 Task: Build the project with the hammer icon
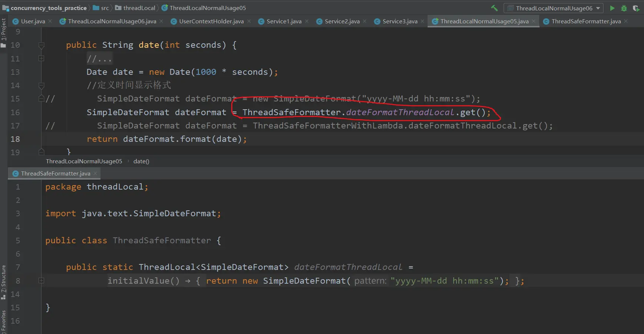pos(494,8)
